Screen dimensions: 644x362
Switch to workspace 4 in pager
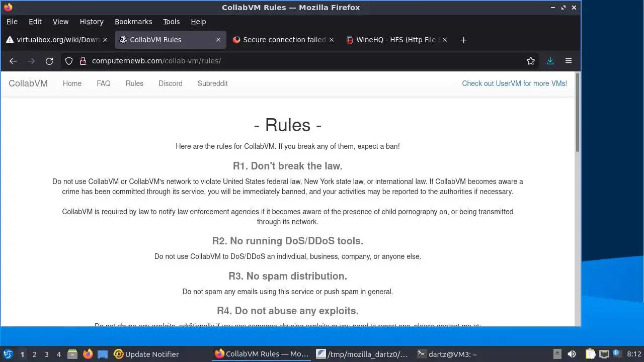click(x=59, y=354)
